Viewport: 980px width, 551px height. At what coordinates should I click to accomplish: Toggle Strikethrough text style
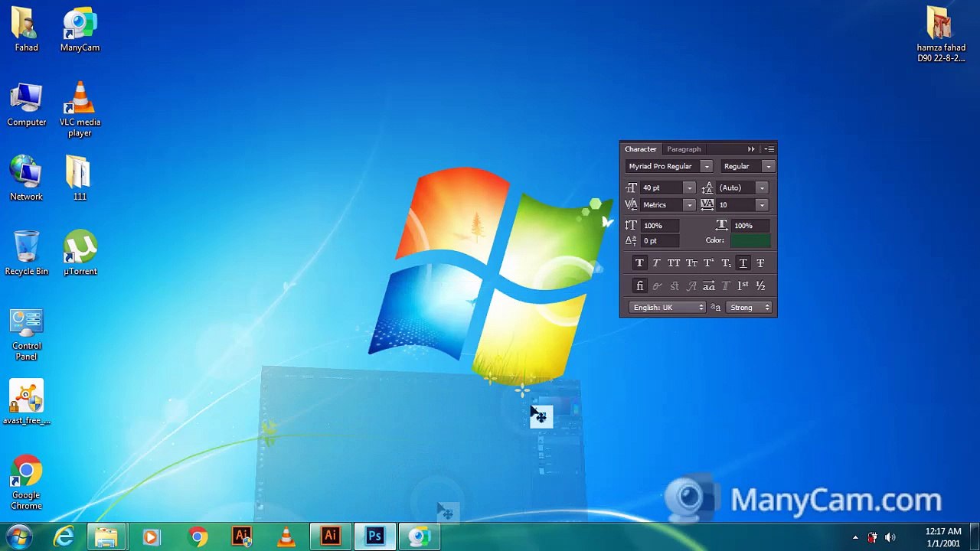(760, 263)
